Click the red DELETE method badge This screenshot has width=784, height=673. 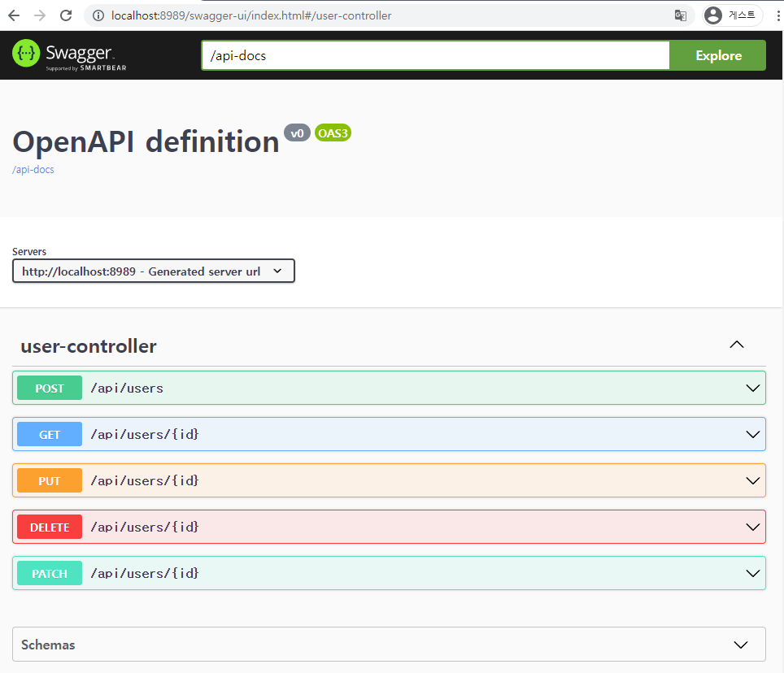tap(49, 527)
